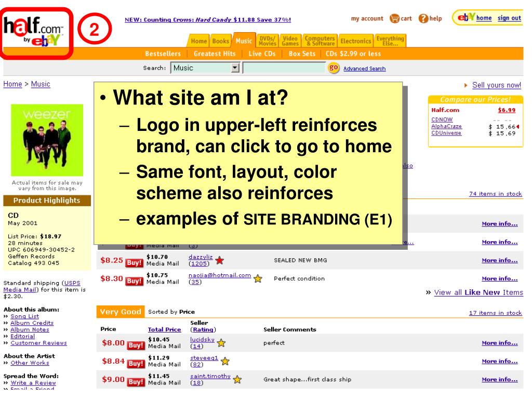Screen dimensions: 532x399
Task: Open Live CDs submenu item
Action: (x=262, y=54)
